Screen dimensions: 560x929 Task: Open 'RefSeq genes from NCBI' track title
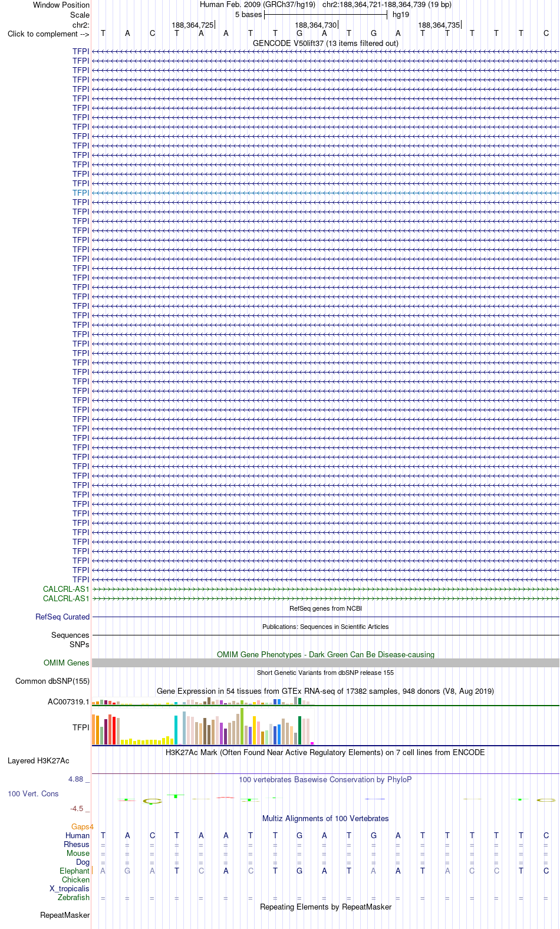click(x=325, y=608)
